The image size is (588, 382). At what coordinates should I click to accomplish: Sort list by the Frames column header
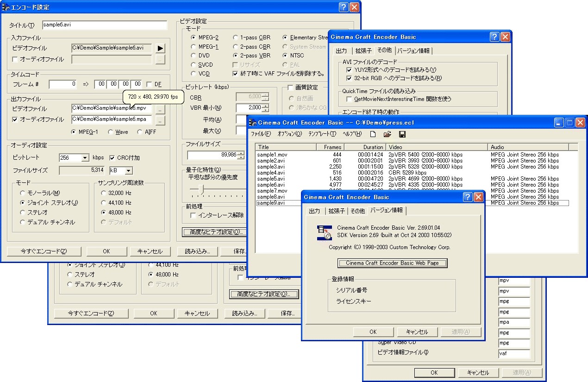[330, 147]
